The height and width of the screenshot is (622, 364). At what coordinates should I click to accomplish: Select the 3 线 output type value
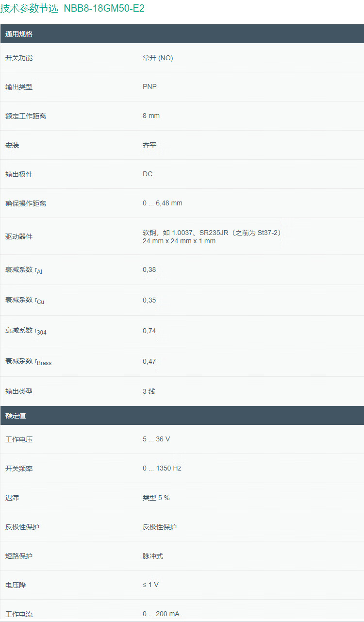click(x=149, y=391)
